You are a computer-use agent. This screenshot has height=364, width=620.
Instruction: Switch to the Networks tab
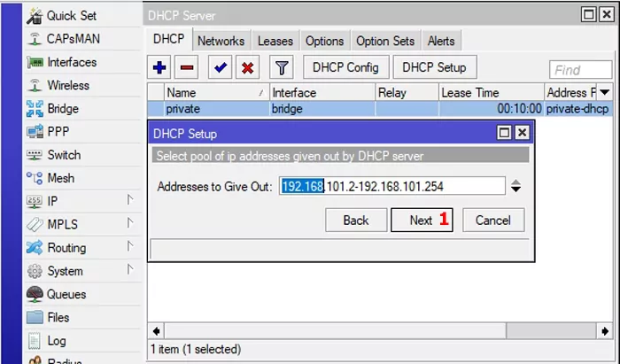click(x=221, y=41)
